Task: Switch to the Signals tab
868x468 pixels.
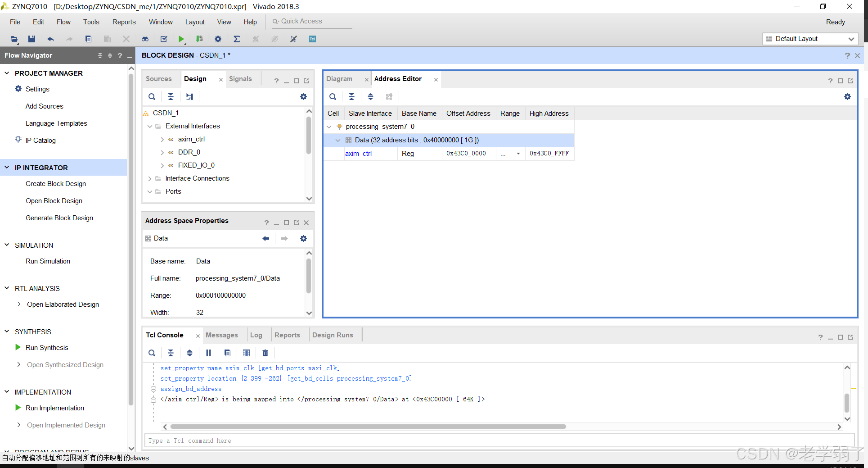Action: point(240,79)
